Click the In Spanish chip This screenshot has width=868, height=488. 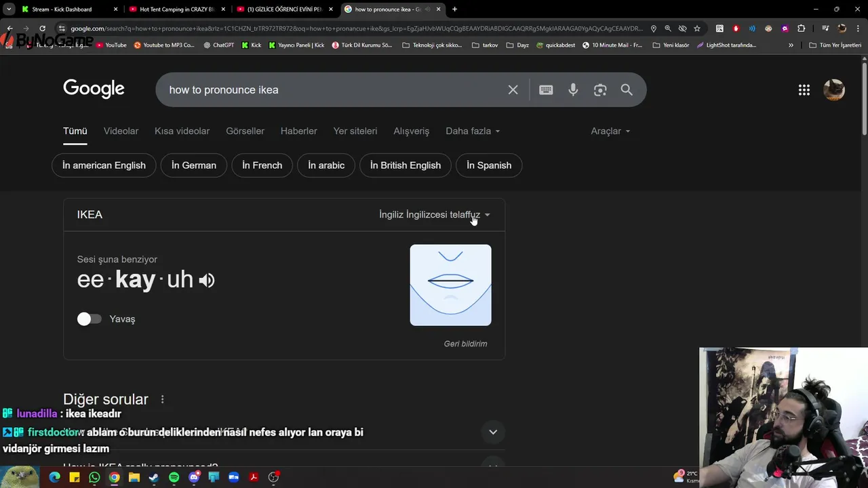(489, 165)
